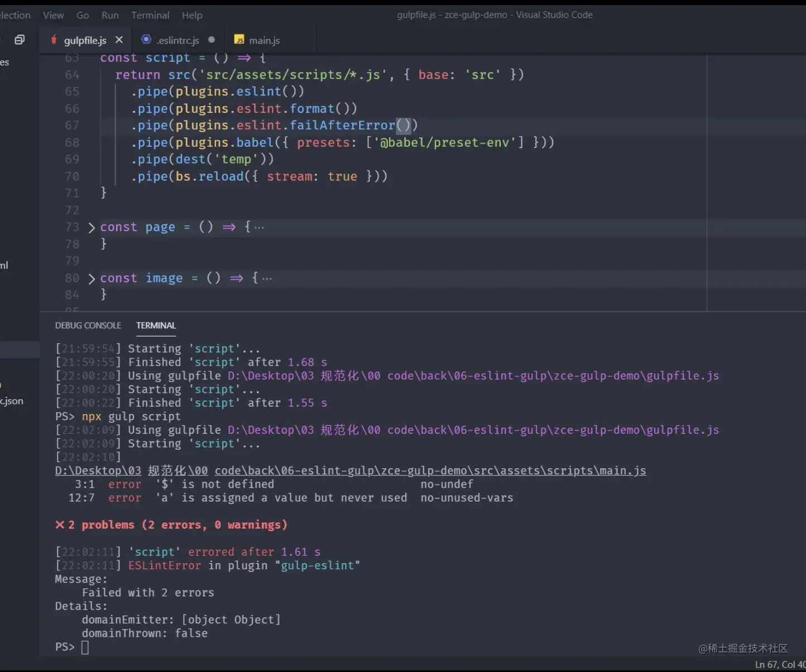This screenshot has height=672, width=806.
Task: Click the dest('temp') call in line 69
Action: [x=221, y=160]
